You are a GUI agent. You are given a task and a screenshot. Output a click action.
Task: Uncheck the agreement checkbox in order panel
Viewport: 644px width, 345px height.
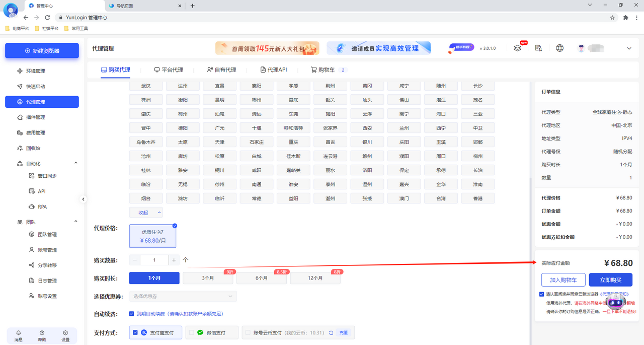click(542, 294)
